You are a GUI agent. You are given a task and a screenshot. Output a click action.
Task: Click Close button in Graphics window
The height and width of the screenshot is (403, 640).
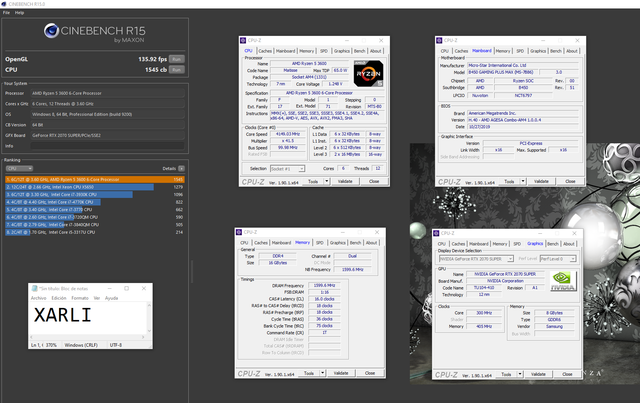(x=567, y=374)
